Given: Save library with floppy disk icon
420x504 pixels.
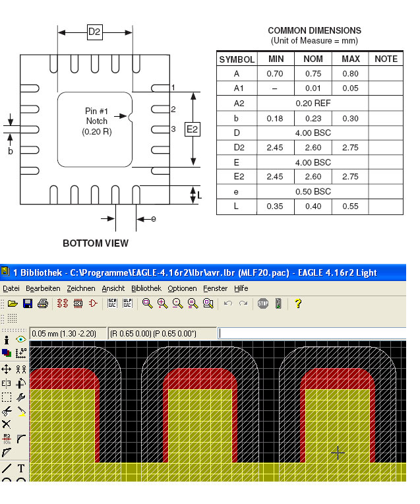Looking at the screenshot, I should [x=28, y=303].
